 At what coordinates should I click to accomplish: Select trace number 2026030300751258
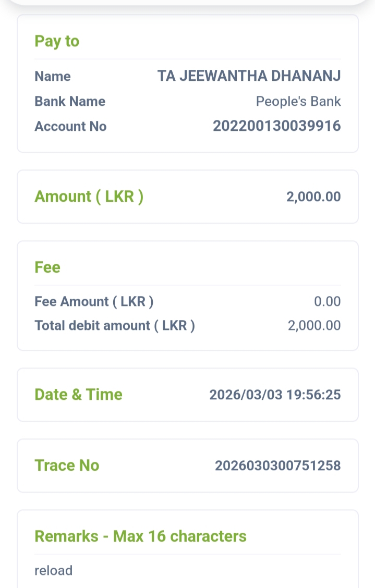click(x=277, y=465)
